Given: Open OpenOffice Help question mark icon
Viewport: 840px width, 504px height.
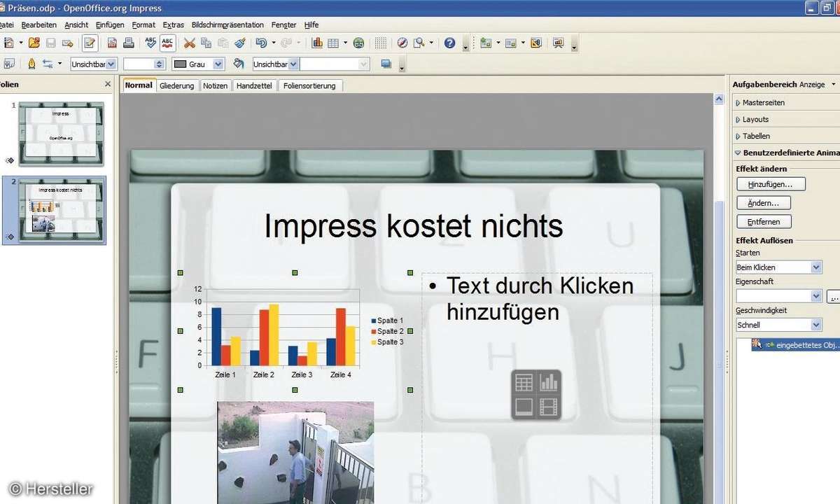Looking at the screenshot, I should point(449,43).
